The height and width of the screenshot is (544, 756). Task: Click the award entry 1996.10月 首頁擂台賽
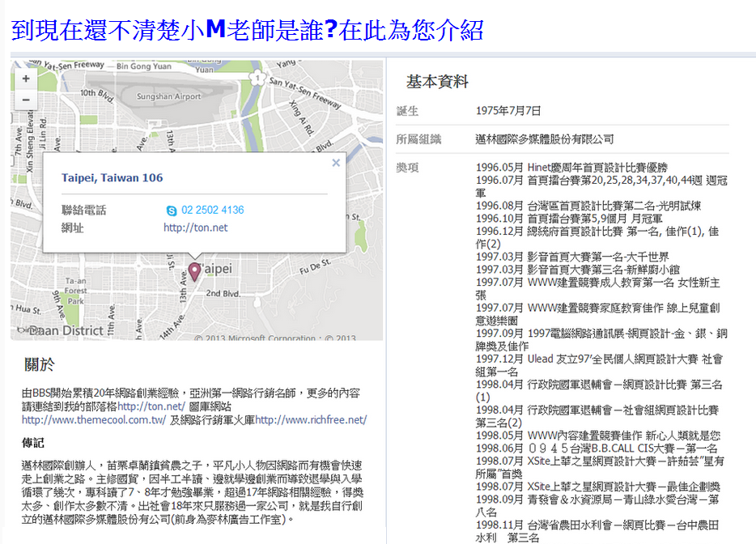click(x=569, y=218)
